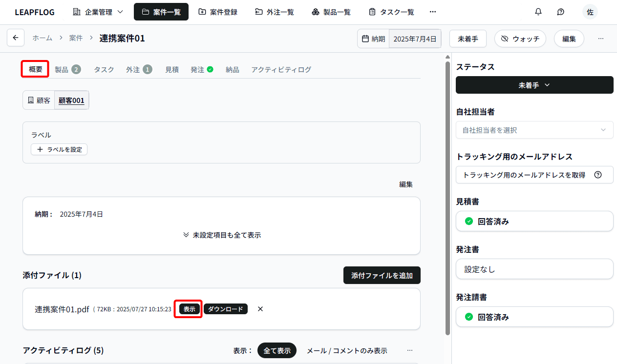Screen dimensions: 617x364
Task: Open the ステータス dropdown showing 未着手
Action: [534, 84]
